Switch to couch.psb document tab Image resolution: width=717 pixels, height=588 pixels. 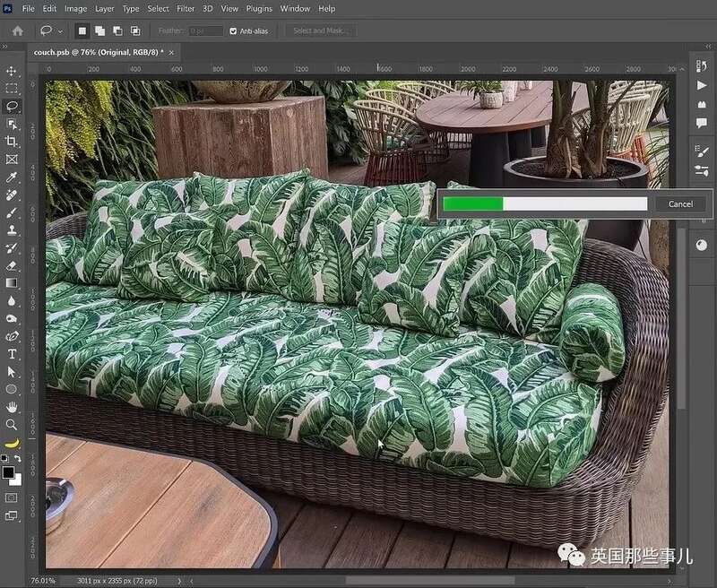click(99, 52)
